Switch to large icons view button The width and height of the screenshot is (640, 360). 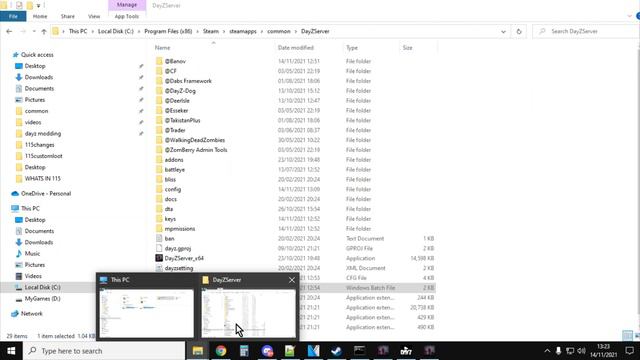pyautogui.click(x=637, y=336)
